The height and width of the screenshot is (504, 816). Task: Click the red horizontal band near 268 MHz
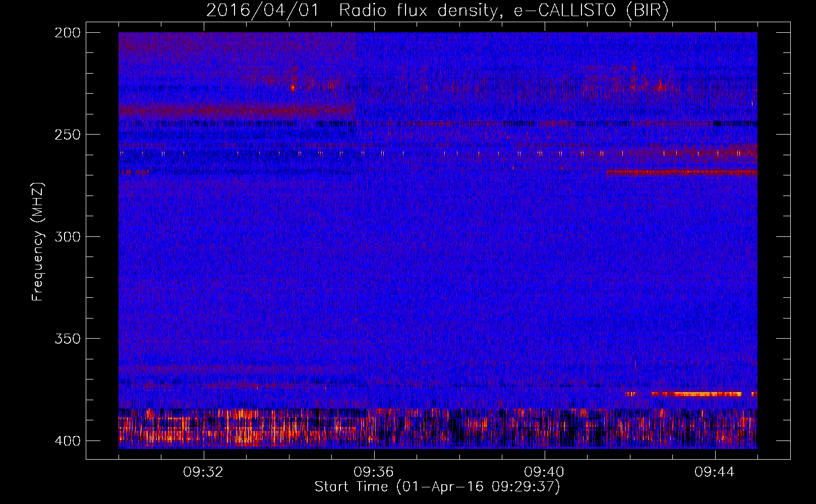pos(682,172)
